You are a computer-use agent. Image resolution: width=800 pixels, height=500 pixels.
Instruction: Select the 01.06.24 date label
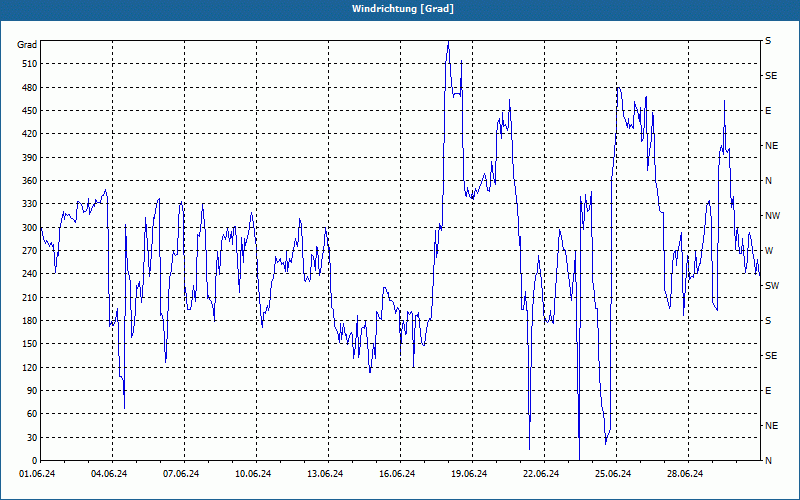37,474
